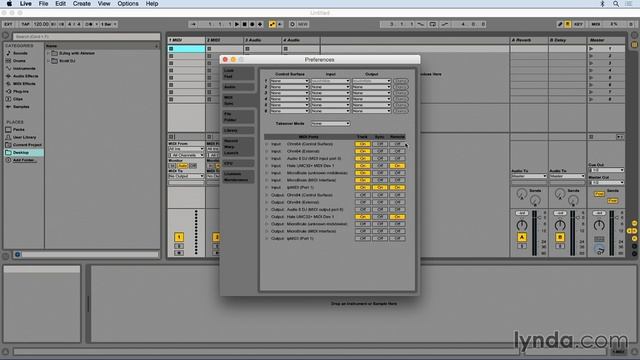
Task: Enable Draw Mode pencil icon
Action: (560, 24)
